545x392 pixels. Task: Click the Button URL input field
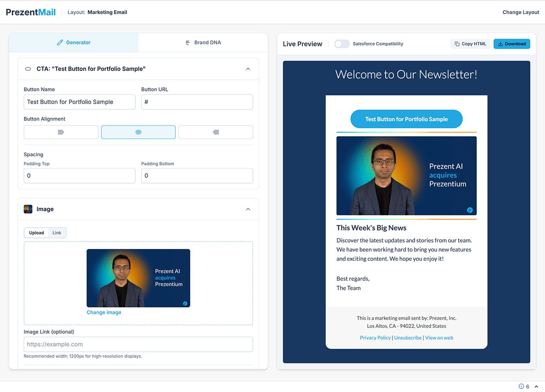click(x=197, y=102)
